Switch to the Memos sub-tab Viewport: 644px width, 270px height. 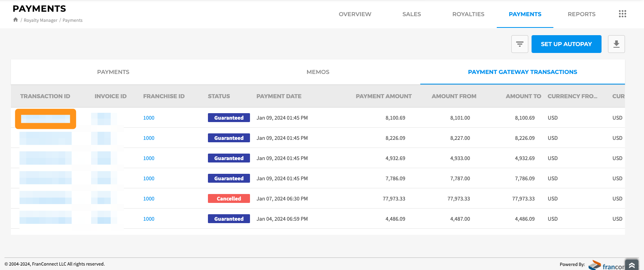(x=318, y=72)
